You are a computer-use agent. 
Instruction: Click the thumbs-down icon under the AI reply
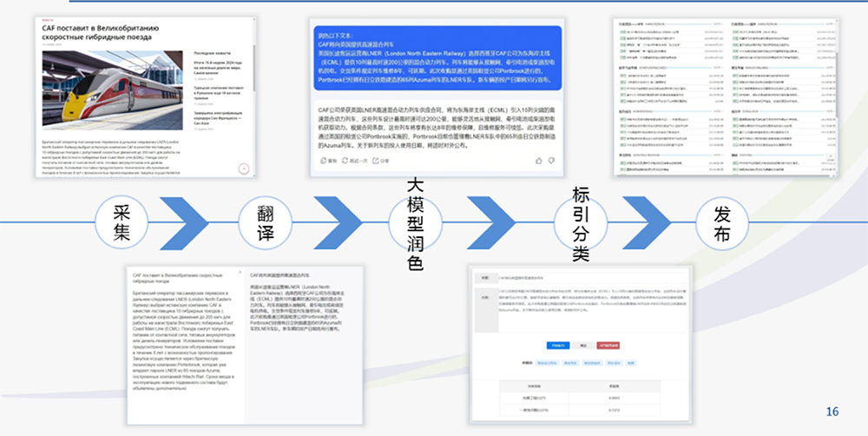(552, 161)
